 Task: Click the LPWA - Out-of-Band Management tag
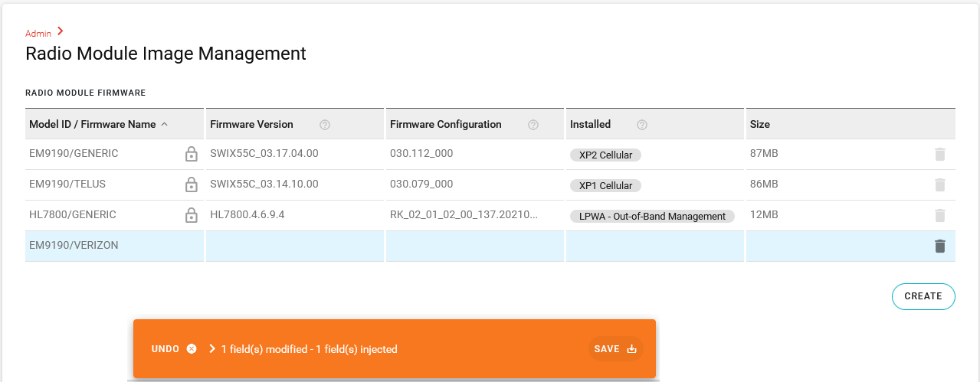(x=651, y=217)
